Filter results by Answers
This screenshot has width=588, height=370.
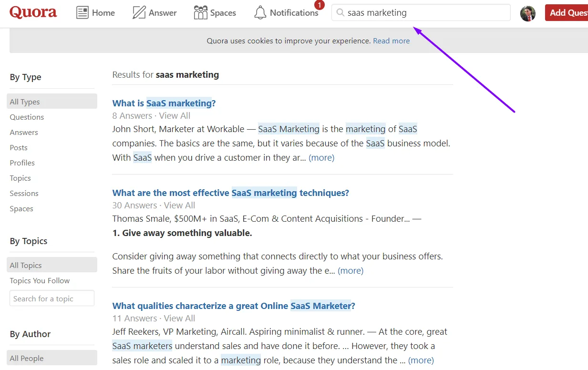[24, 132]
